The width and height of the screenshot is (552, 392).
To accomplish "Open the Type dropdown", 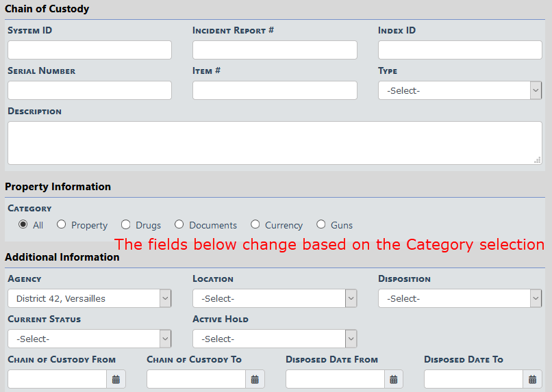I will tap(460, 90).
